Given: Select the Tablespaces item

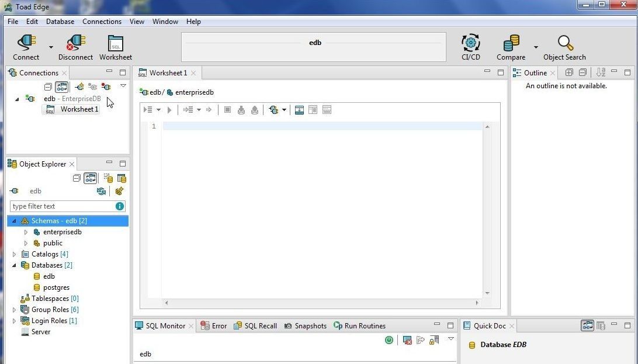Looking at the screenshot, I should pyautogui.click(x=50, y=299).
